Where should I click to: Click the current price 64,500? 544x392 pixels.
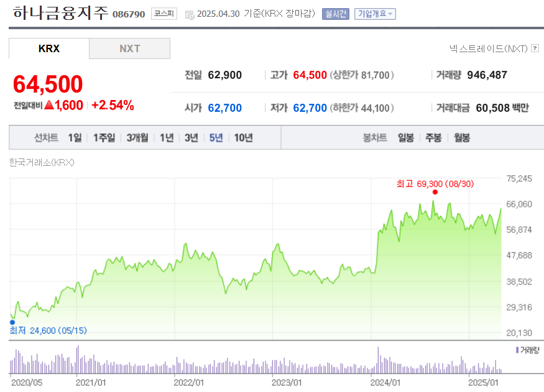pos(48,84)
